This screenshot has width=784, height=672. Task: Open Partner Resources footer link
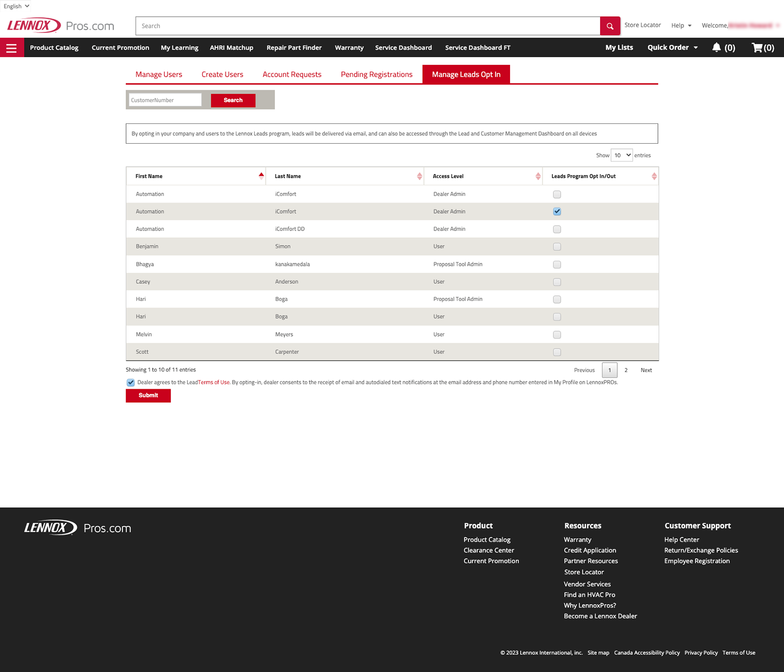coord(591,561)
